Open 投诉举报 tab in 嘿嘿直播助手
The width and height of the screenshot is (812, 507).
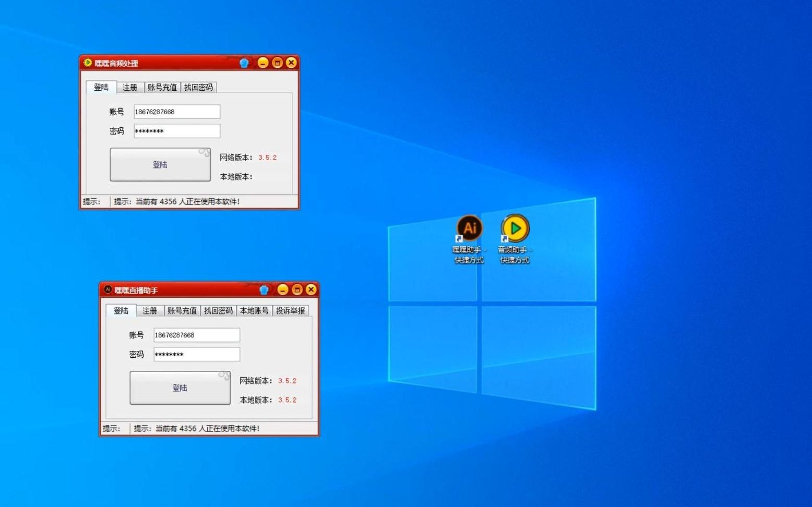pyautogui.click(x=290, y=311)
